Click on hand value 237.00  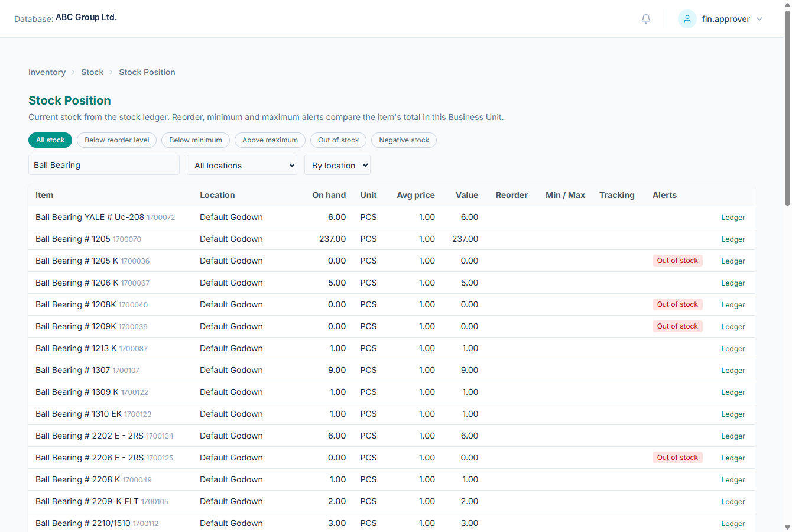[x=333, y=239]
